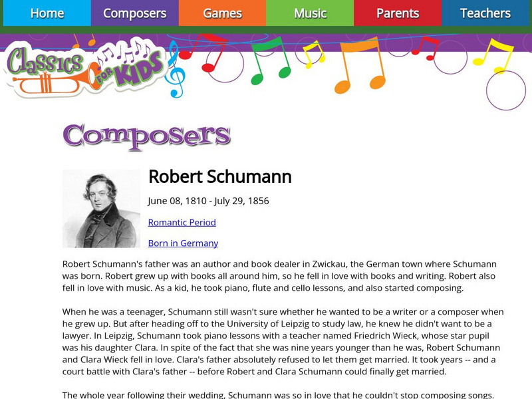This screenshot has height=399, width=532.
Task: Follow the Romantic Period link
Action: pyautogui.click(x=182, y=222)
